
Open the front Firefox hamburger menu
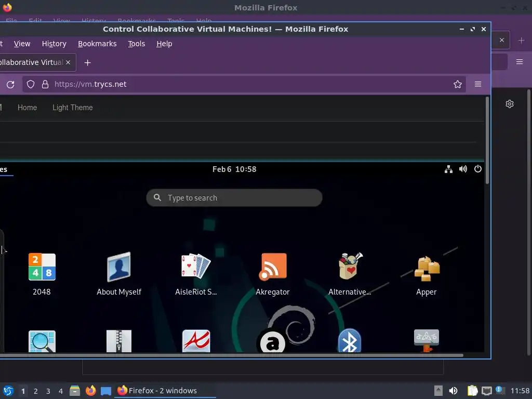(x=478, y=84)
